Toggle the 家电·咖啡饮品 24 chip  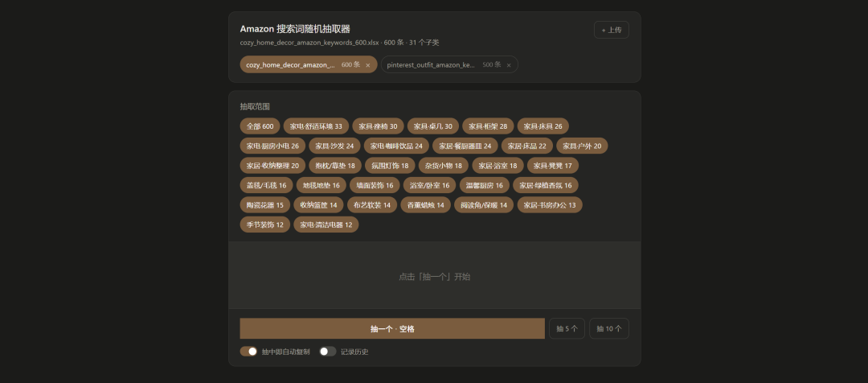[x=396, y=146]
